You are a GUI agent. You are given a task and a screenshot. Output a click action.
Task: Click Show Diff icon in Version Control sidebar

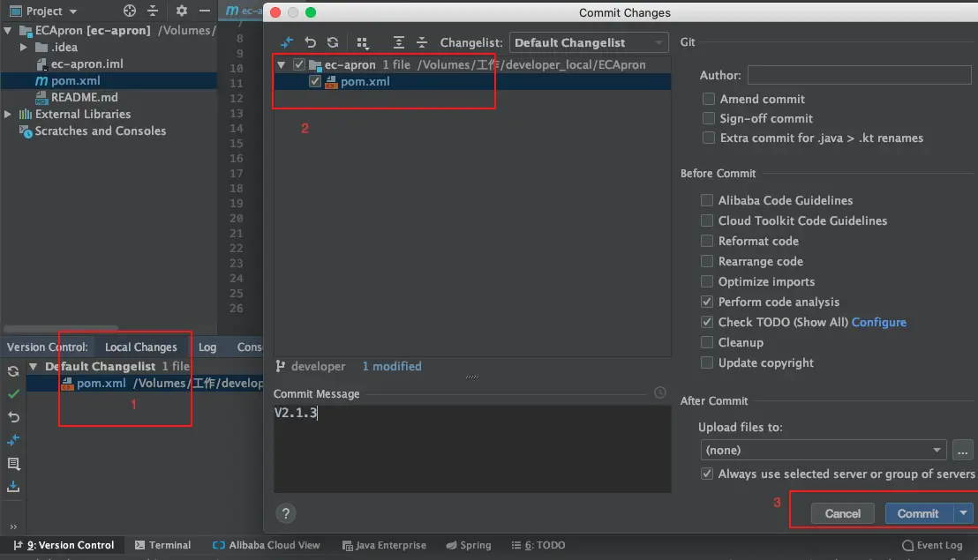(x=13, y=440)
